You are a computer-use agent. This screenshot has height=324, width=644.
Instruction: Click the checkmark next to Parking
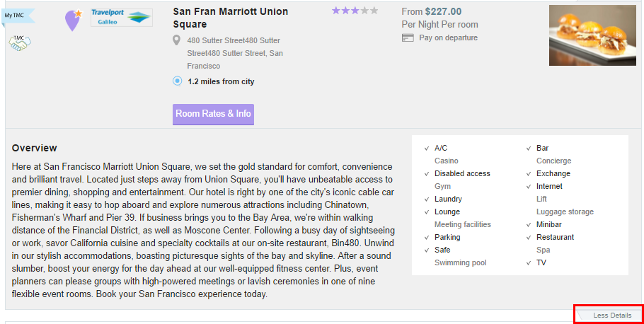pyautogui.click(x=426, y=238)
